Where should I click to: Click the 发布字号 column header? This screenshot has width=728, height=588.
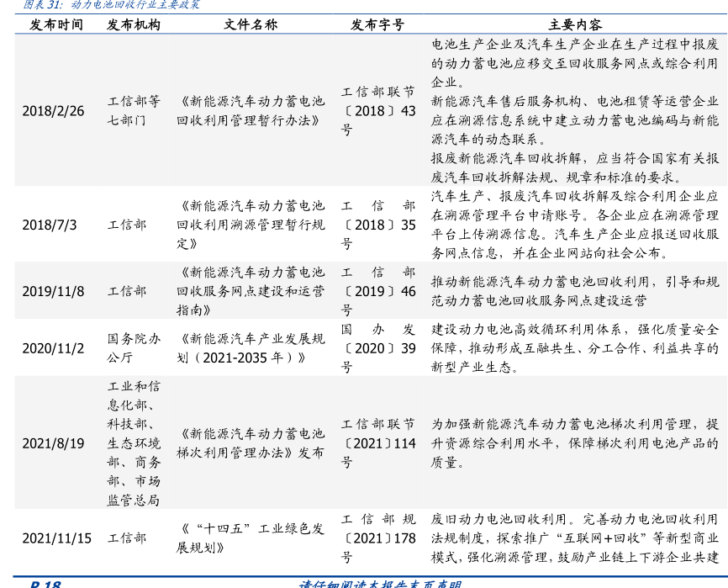click(x=377, y=24)
